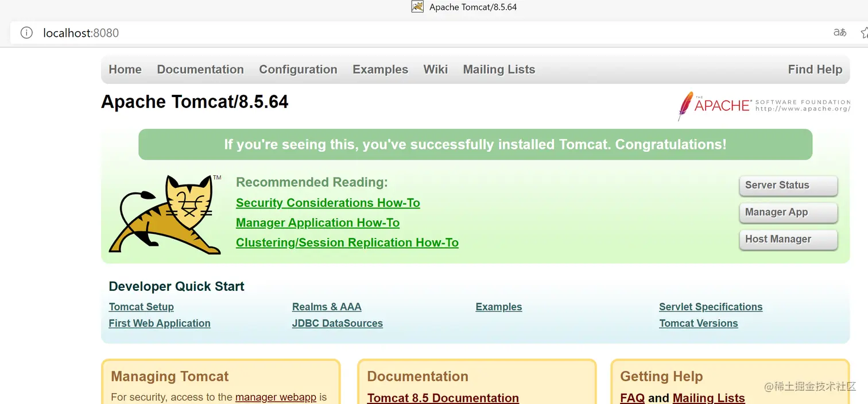Click the Manager App button
The height and width of the screenshot is (404, 868).
click(x=788, y=213)
